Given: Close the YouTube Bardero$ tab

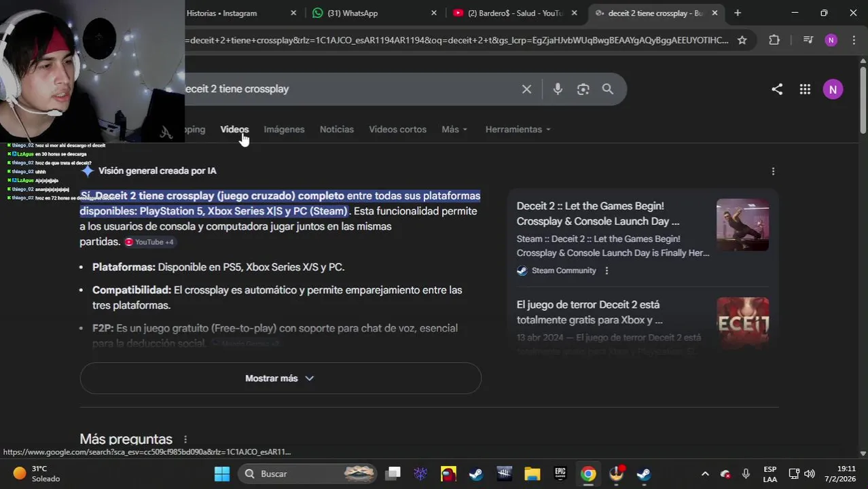Looking at the screenshot, I should (x=575, y=13).
